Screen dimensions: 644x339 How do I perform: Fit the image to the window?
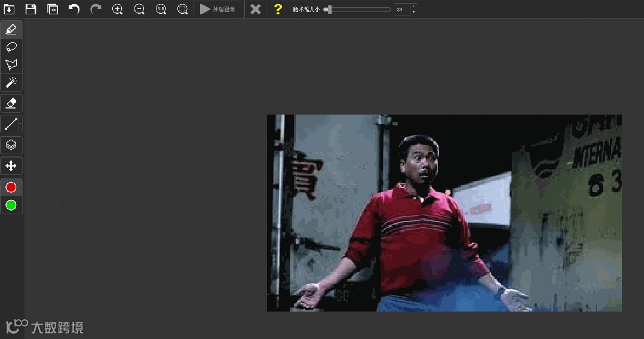[x=182, y=9]
